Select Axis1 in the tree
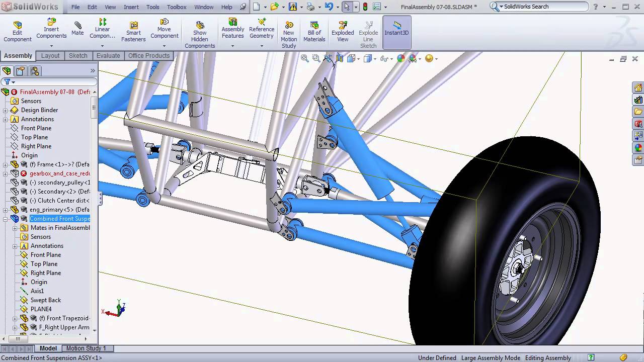Viewport: 644px width, 362px height. pos(37,291)
